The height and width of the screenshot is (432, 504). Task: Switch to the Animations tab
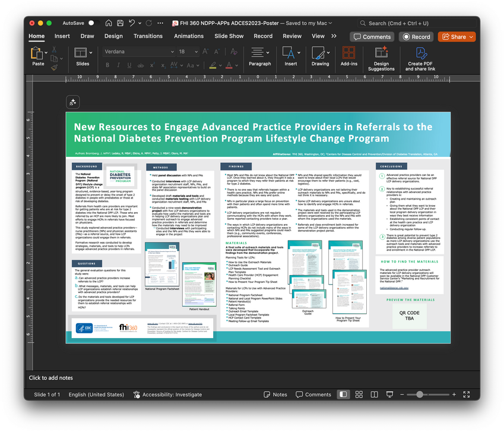coord(189,36)
